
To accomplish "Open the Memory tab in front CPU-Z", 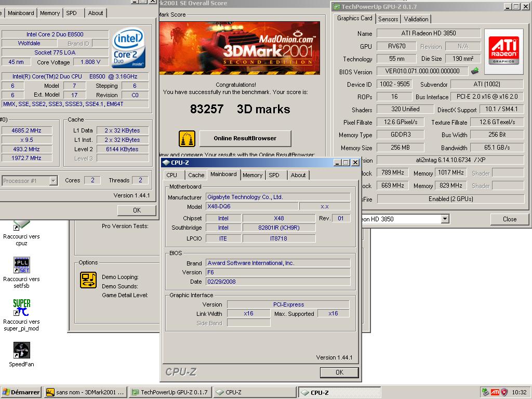I will click(x=252, y=175).
